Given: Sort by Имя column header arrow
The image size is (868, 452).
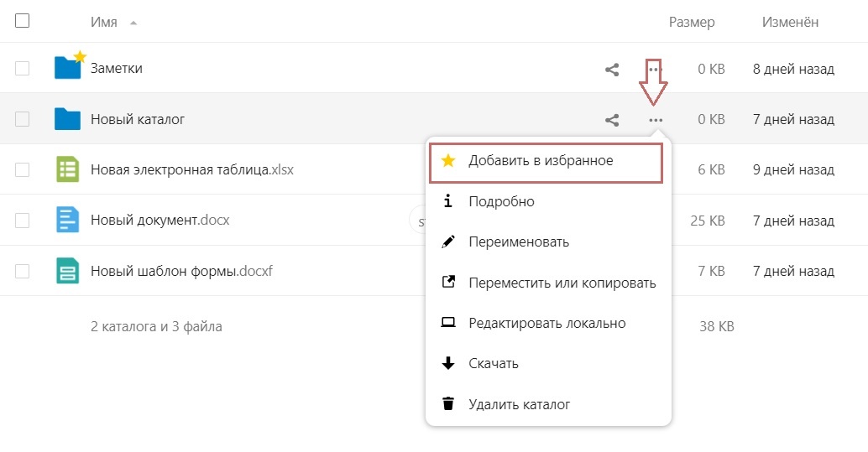Looking at the screenshot, I should [133, 23].
